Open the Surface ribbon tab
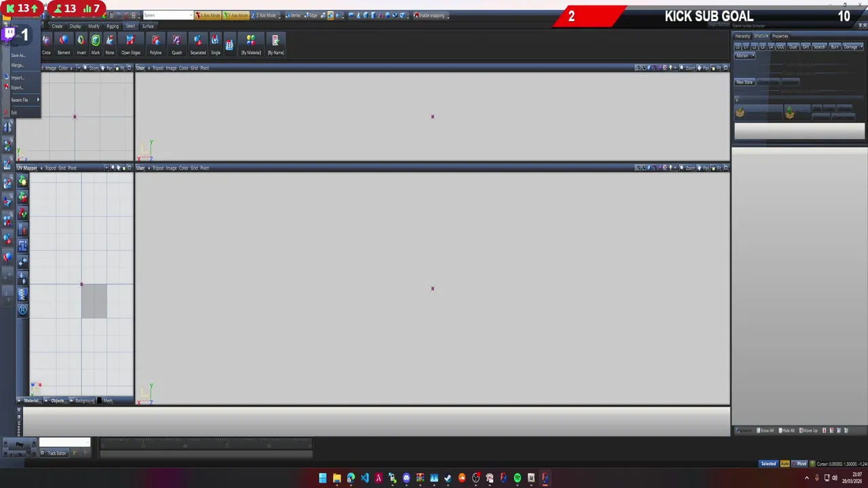The width and height of the screenshot is (868, 488). (x=148, y=26)
